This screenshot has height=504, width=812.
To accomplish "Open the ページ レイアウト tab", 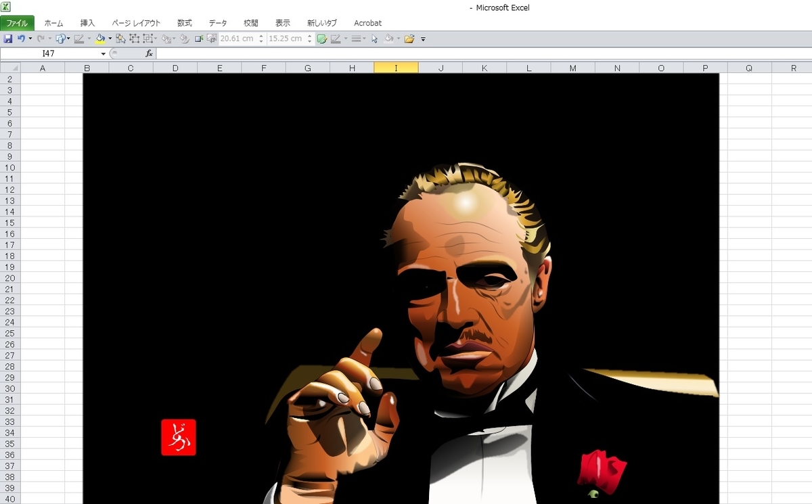I will click(136, 23).
